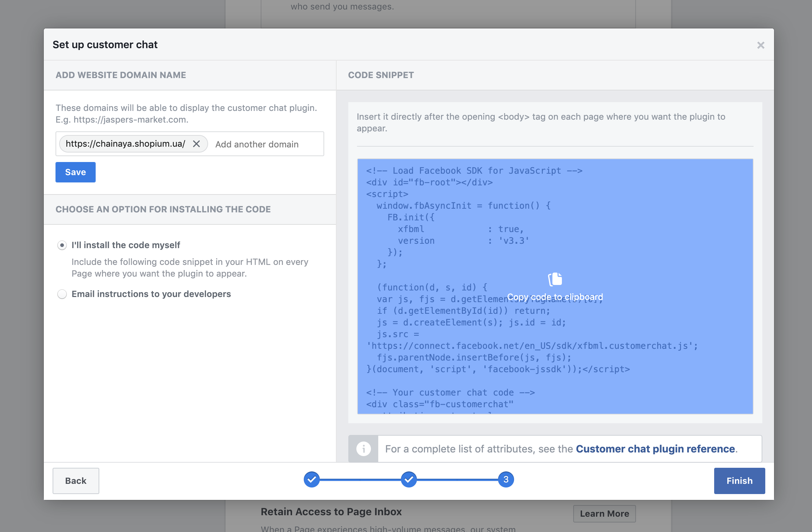Viewport: 812px width, 532px height.
Task: Click the "Code Snippet" section header
Action: (x=381, y=75)
